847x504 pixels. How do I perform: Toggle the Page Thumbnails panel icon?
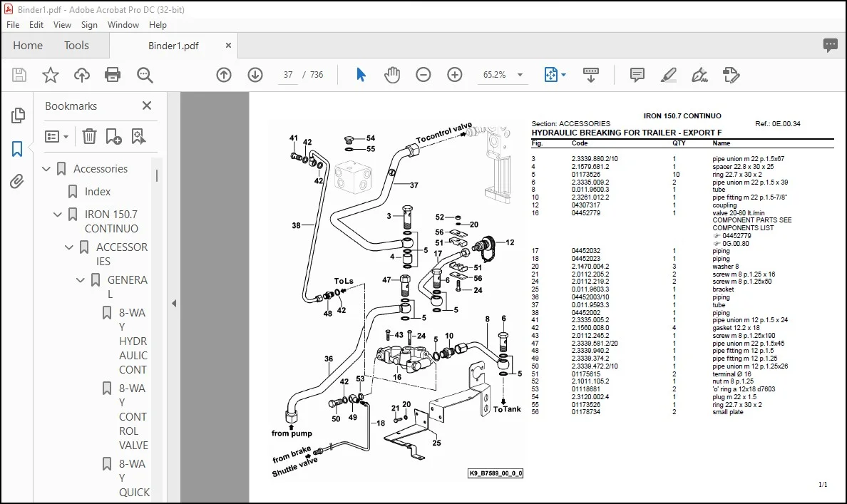tap(17, 115)
